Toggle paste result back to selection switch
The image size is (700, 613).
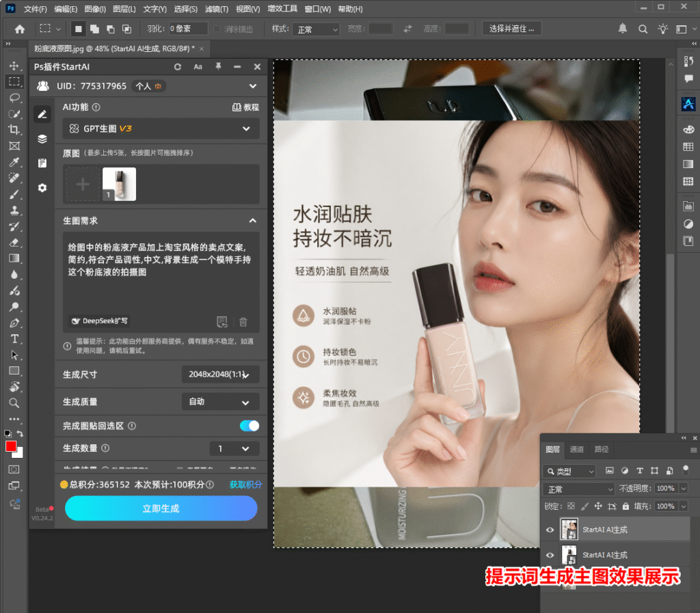tap(250, 426)
